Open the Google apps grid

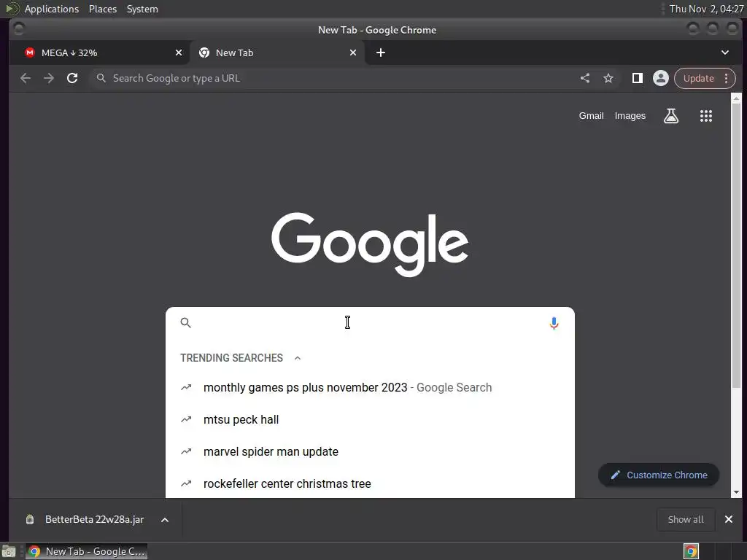[706, 116]
